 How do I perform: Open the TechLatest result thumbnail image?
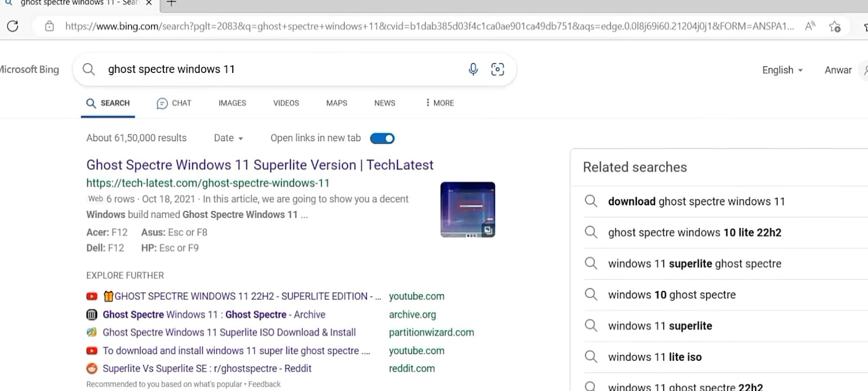click(468, 210)
